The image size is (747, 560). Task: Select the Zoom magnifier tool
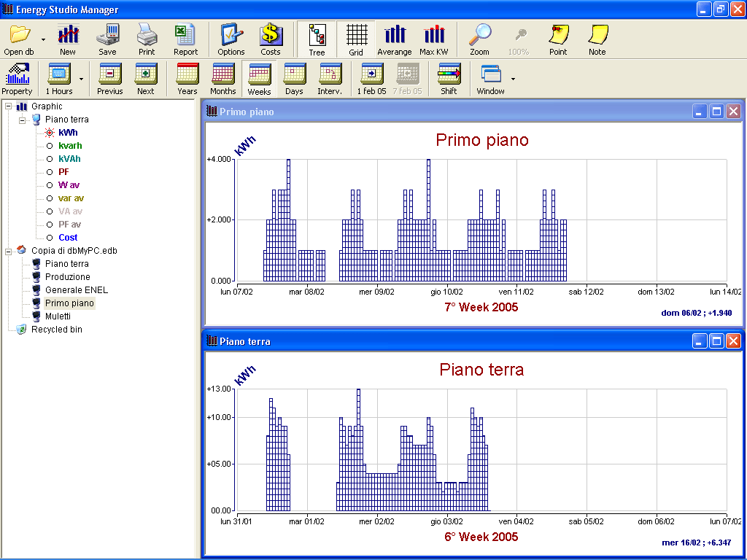point(479,34)
